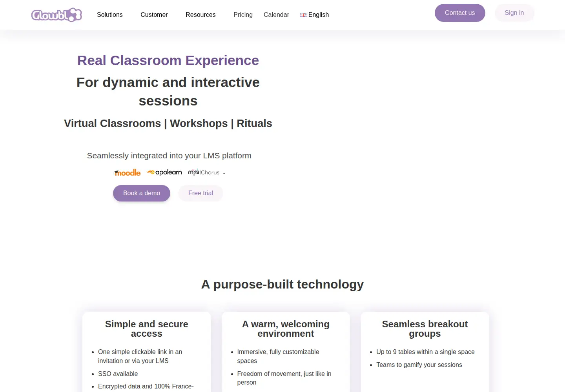Viewport: 565px width, 392px height.
Task: Click the Contact us button
Action: 460,13
